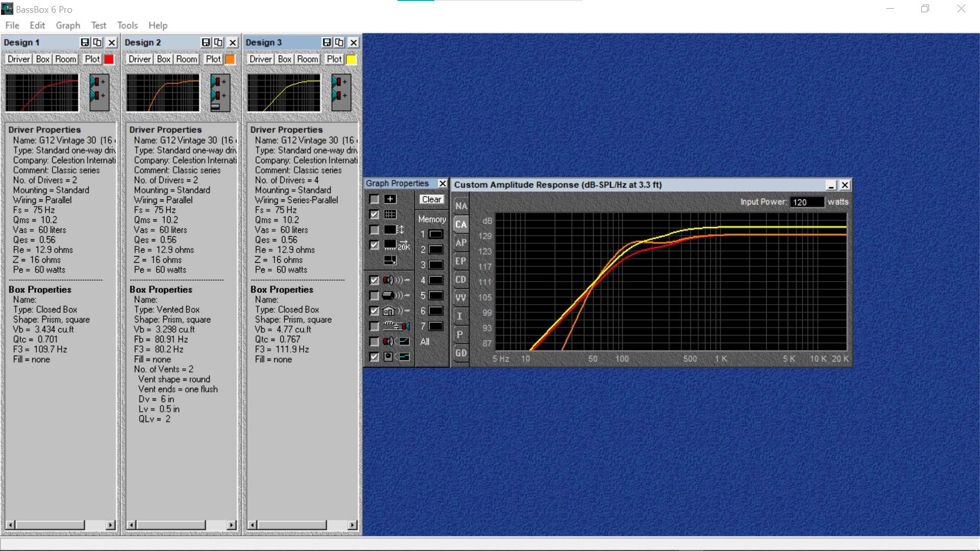Select All memories in Graph Properties
Viewport: 980px width, 551px height.
point(425,342)
